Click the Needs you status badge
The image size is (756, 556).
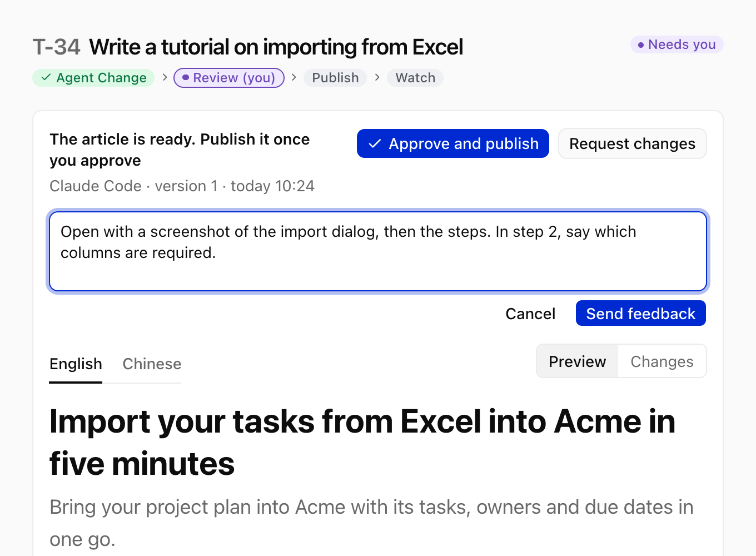[677, 44]
